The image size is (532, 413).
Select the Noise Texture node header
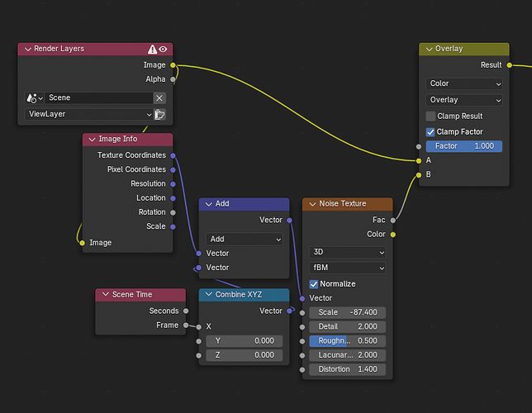348,204
